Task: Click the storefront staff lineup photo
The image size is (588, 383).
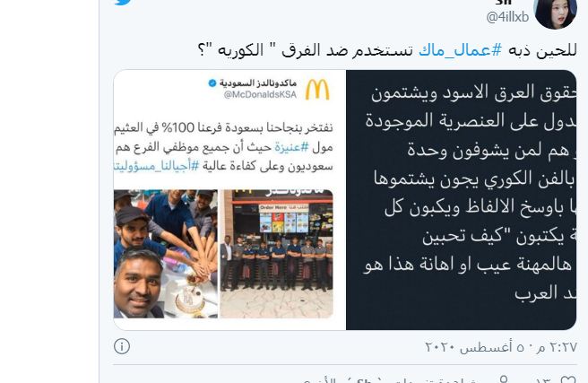Action: (x=276, y=254)
